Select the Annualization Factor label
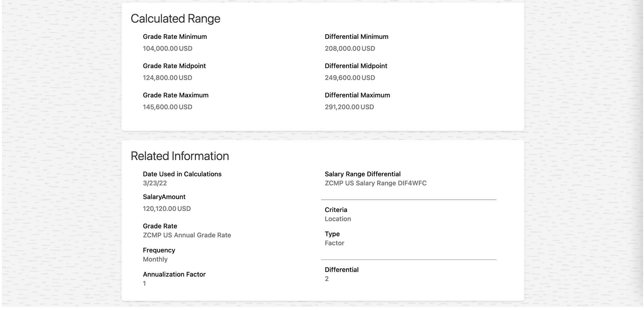Image resolution: width=644 pixels, height=310 pixels. [x=174, y=274]
